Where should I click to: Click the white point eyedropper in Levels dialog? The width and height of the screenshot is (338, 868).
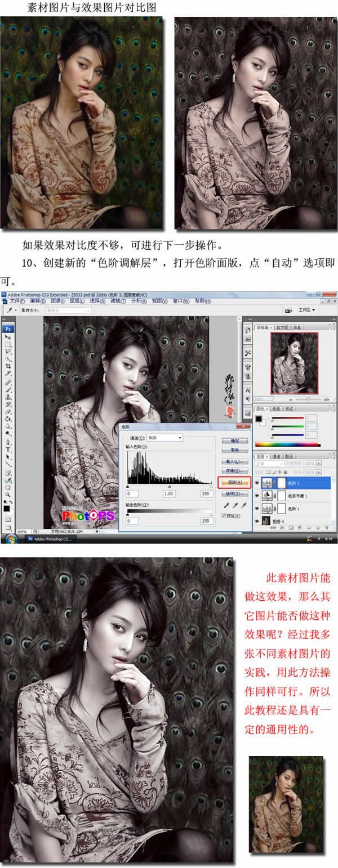point(244,506)
